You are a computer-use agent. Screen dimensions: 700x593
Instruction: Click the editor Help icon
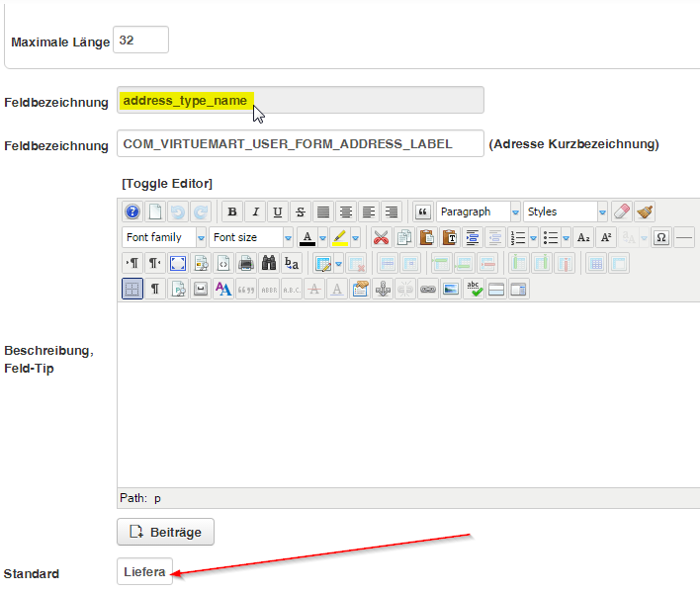(132, 212)
